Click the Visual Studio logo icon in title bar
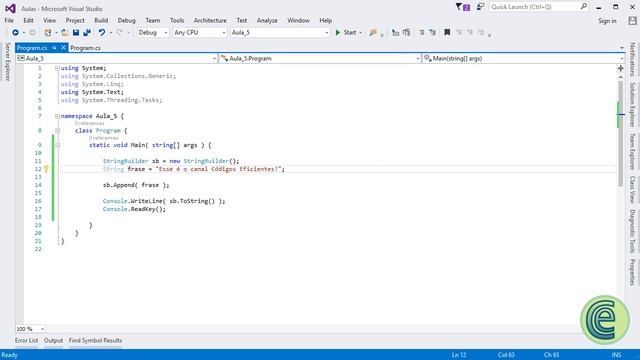Screen dimensions: 640x360 pos(10,8)
